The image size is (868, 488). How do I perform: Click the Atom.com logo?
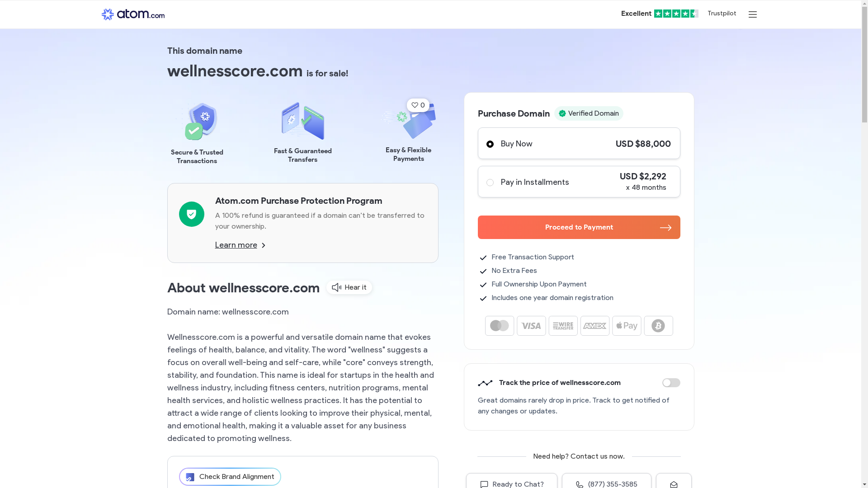click(133, 14)
